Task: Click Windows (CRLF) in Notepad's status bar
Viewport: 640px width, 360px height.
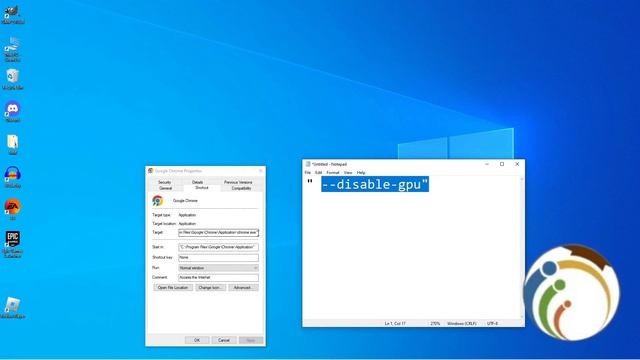Action: (462, 323)
